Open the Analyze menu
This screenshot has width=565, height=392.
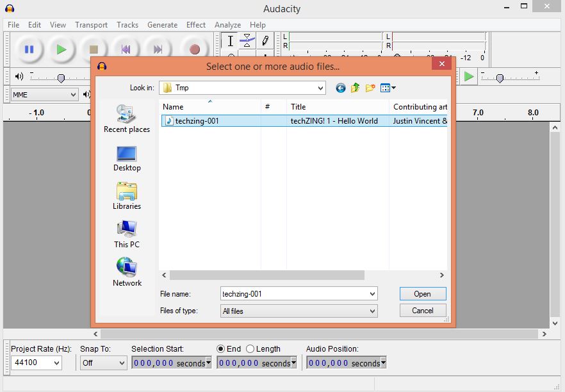(x=228, y=25)
